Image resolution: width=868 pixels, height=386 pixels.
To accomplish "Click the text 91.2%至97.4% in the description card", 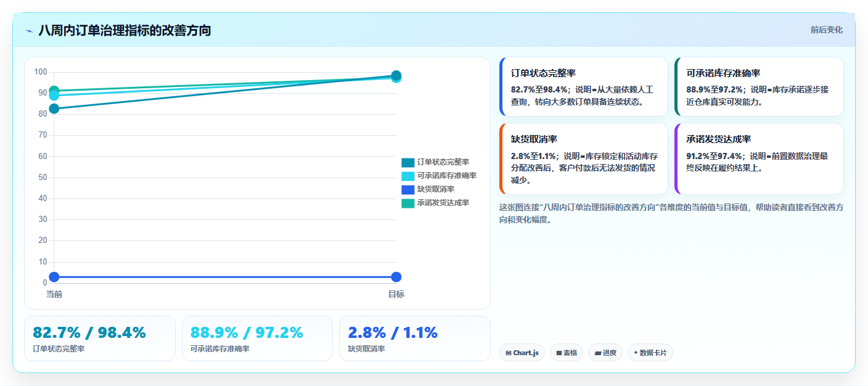I will [714, 156].
